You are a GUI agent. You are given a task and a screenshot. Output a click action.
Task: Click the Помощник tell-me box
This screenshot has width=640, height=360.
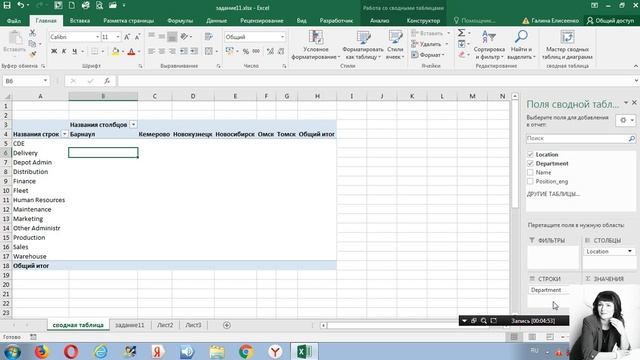pos(475,20)
